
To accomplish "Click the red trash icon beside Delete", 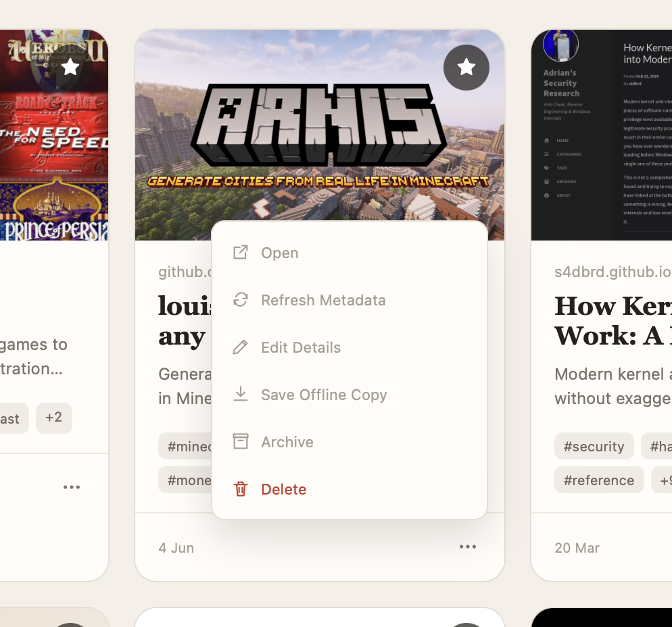I will (241, 489).
